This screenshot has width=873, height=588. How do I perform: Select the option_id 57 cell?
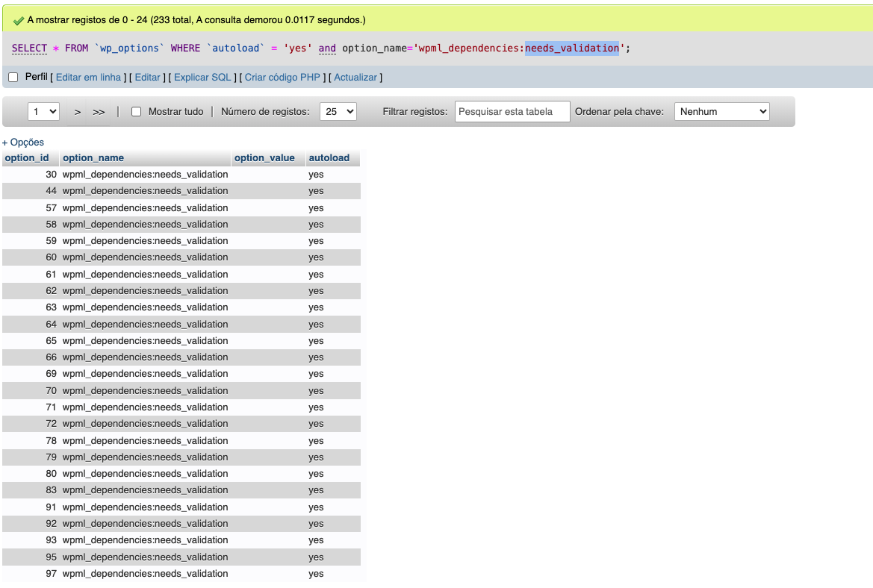[x=31, y=208]
